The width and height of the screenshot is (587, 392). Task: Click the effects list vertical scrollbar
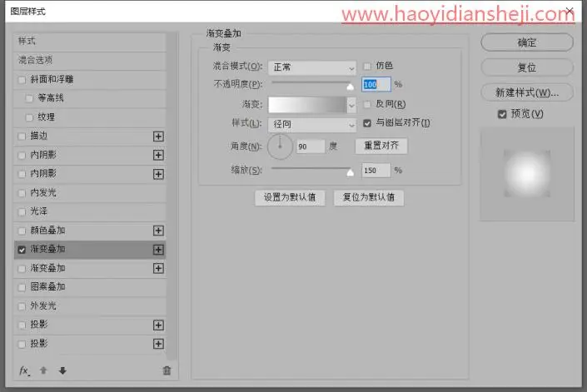172,196
